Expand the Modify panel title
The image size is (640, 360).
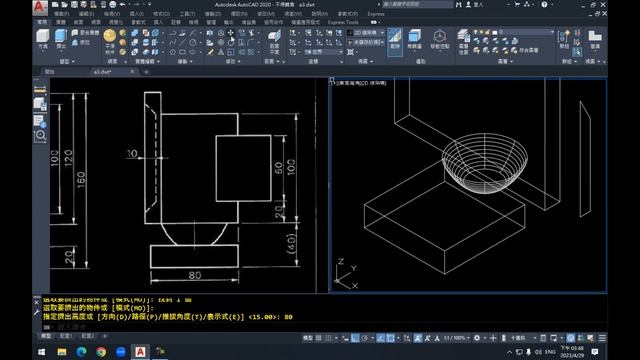tap(233, 61)
